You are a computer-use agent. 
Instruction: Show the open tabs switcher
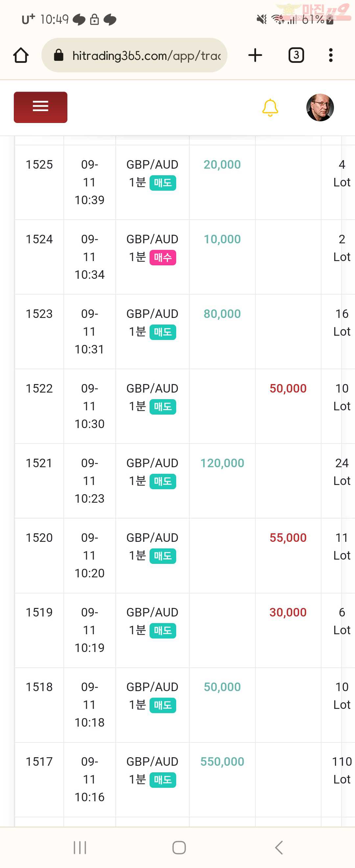pyautogui.click(x=296, y=55)
